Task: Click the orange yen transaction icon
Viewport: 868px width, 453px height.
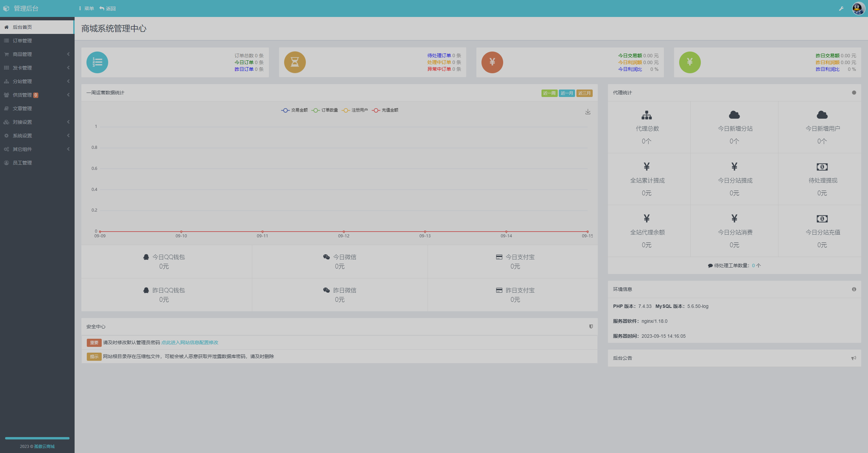Action: pyautogui.click(x=492, y=62)
